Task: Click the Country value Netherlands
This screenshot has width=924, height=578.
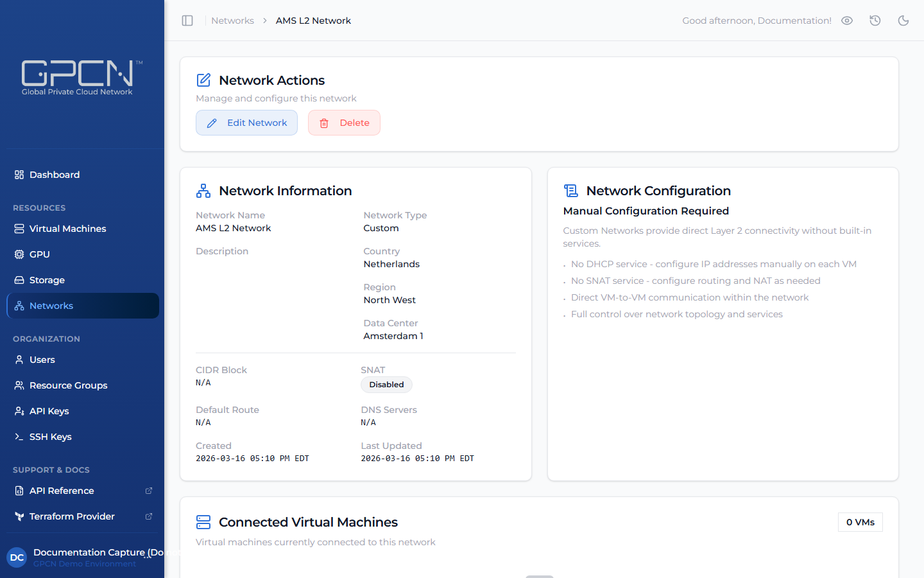Action: (391, 264)
